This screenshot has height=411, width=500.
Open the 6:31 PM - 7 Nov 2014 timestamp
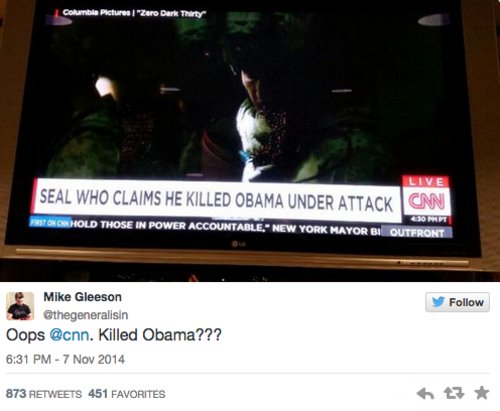[65, 359]
